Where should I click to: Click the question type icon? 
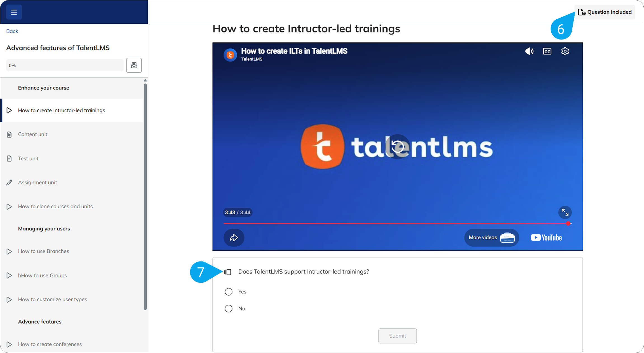tap(228, 272)
